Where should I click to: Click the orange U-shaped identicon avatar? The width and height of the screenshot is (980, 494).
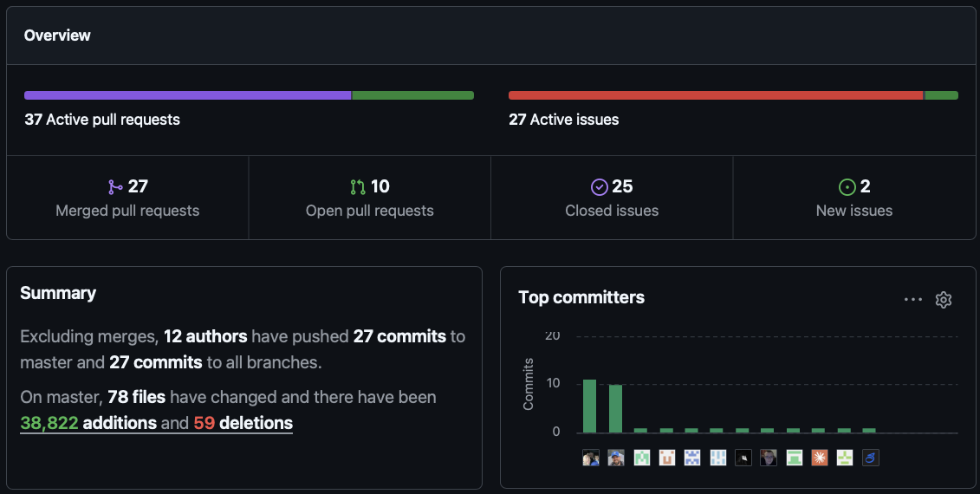click(x=667, y=458)
